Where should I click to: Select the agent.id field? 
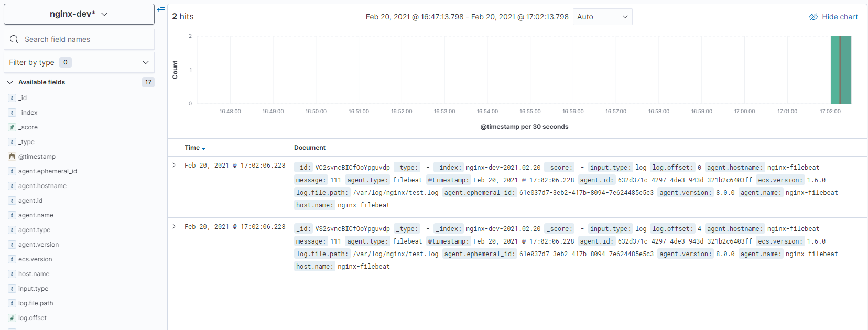pos(30,201)
